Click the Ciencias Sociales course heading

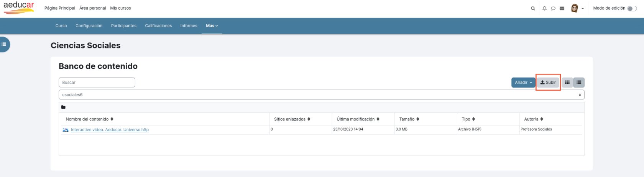coord(85,45)
